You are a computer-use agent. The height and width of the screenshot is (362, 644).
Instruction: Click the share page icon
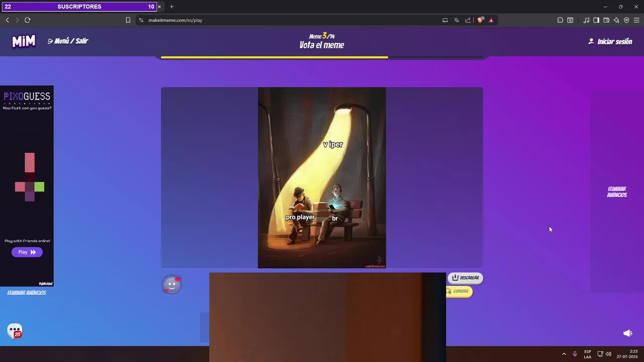point(468,20)
